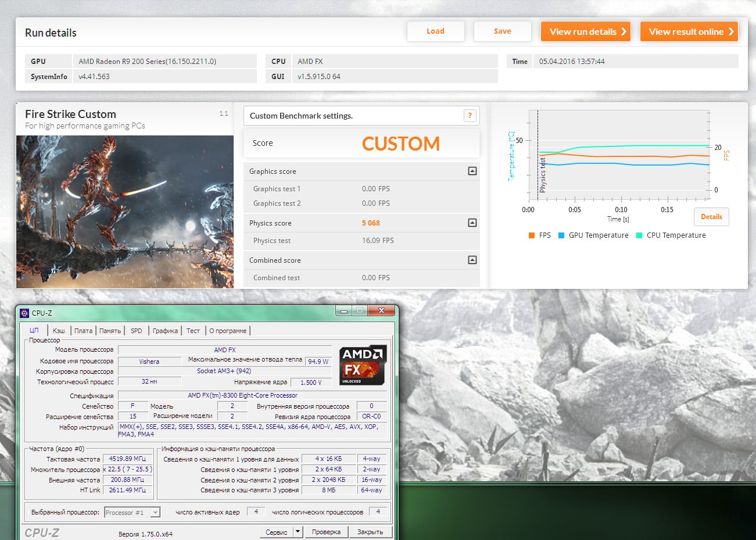This screenshot has width=756, height=540.
Task: Click the level 2 cache value '2 x 2048 КБ'
Action: coord(329,480)
